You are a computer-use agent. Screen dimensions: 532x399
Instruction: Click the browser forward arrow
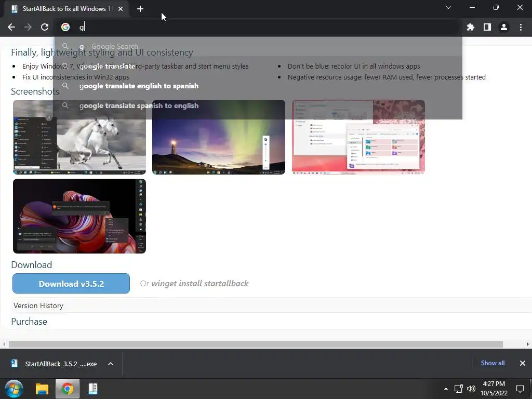28,27
